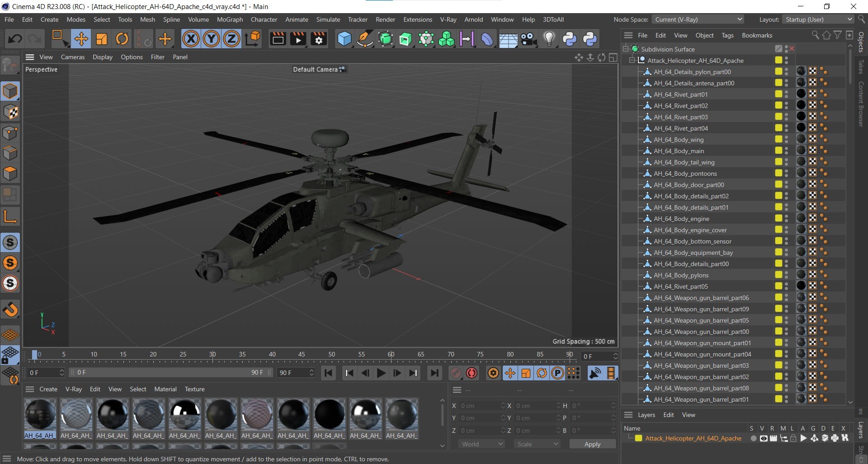Image resolution: width=868 pixels, height=464 pixels.
Task: Click frame 30 on timeline ruler
Action: [x=212, y=355]
